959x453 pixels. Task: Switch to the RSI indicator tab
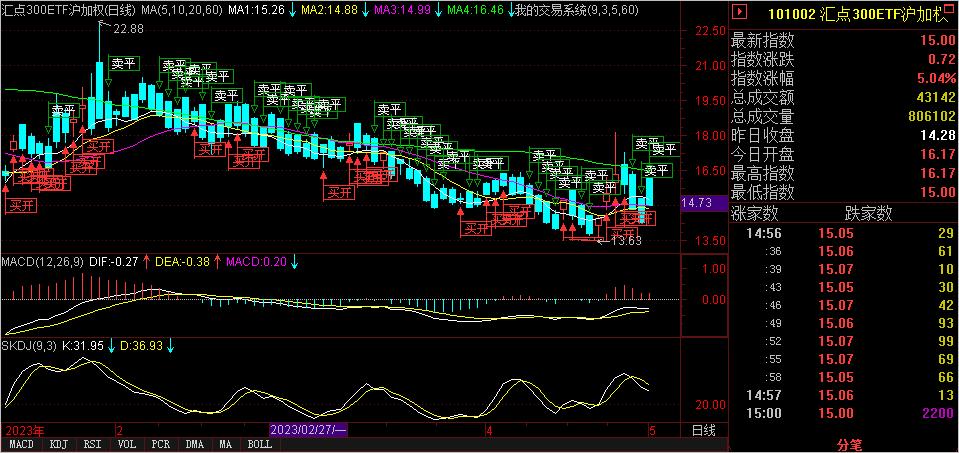pos(92,444)
